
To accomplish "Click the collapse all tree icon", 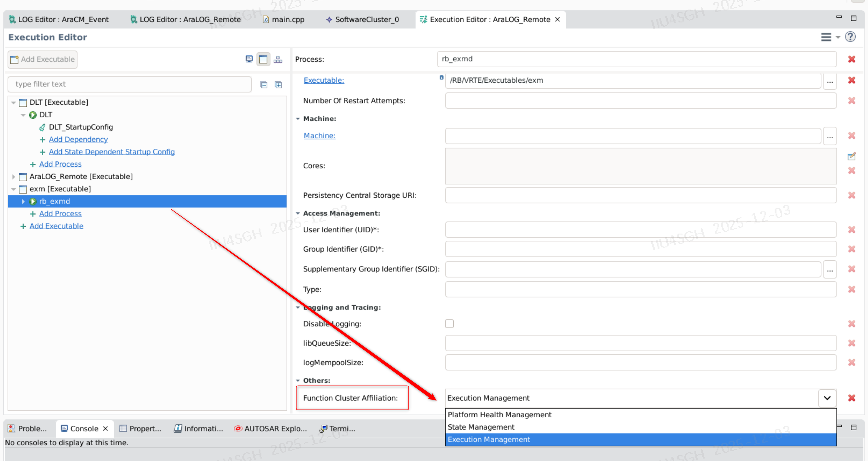I will click(264, 85).
